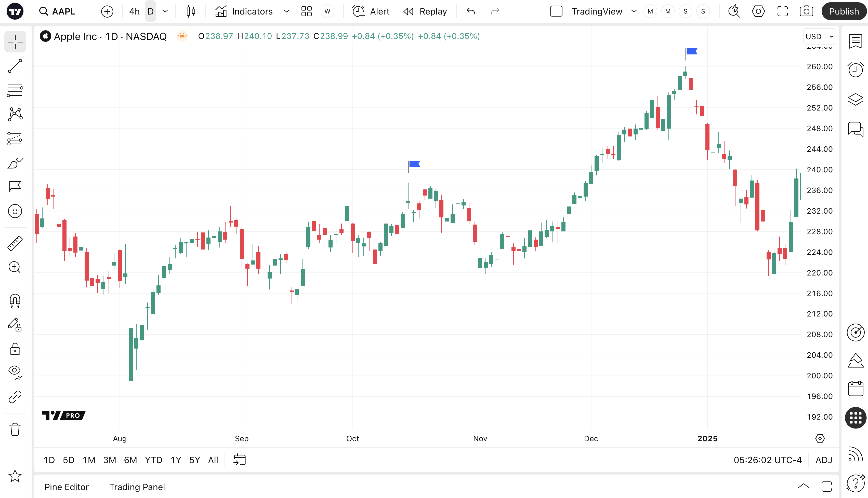Screen dimensions: 868x498
Task: Open the watchlist panel icon
Action: tap(855, 41)
